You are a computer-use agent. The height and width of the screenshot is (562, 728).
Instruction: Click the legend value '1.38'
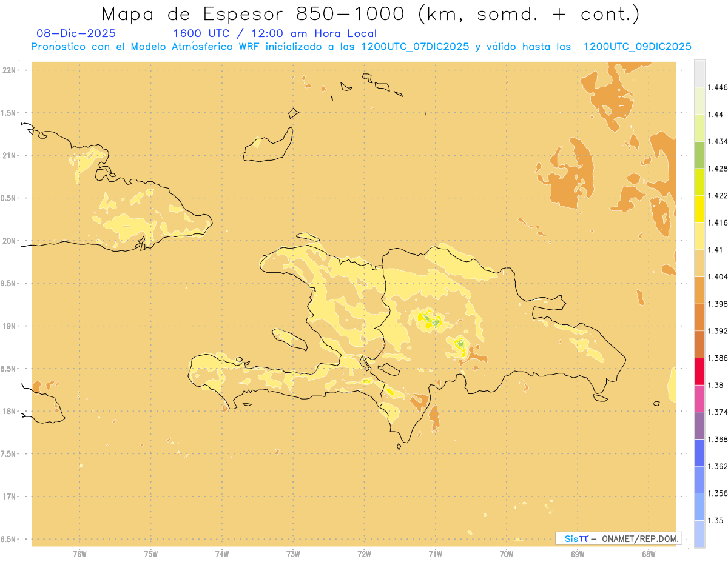coord(716,385)
